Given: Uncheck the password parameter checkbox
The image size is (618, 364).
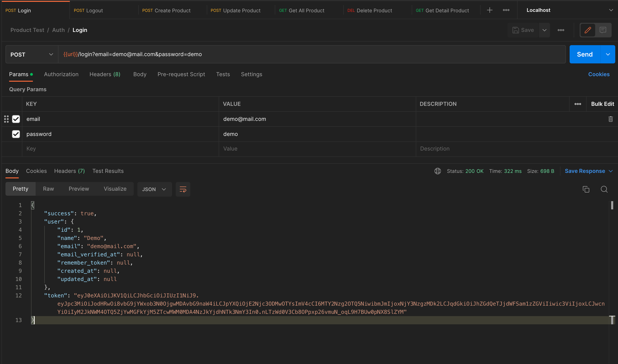Looking at the screenshot, I should point(16,134).
